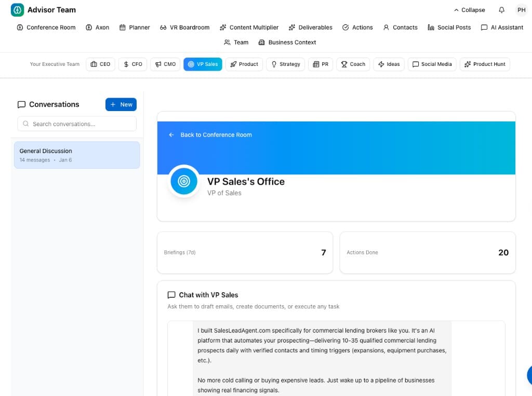
Task: Click the Briefings count value 7
Action: point(324,253)
